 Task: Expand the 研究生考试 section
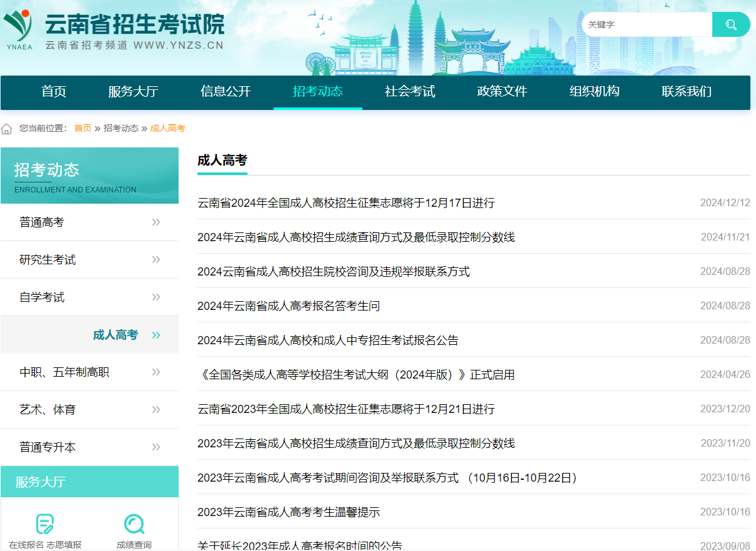click(156, 259)
